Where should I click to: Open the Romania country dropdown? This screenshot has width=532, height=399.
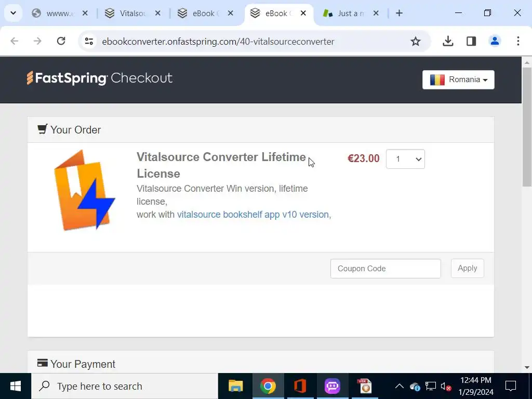tap(458, 79)
